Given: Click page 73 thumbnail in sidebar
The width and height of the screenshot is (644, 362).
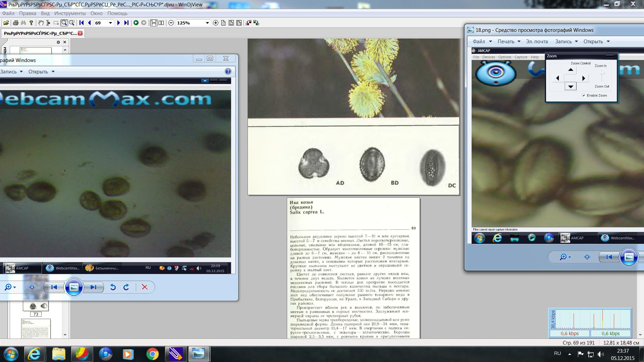Looking at the screenshot, I should [36, 306].
